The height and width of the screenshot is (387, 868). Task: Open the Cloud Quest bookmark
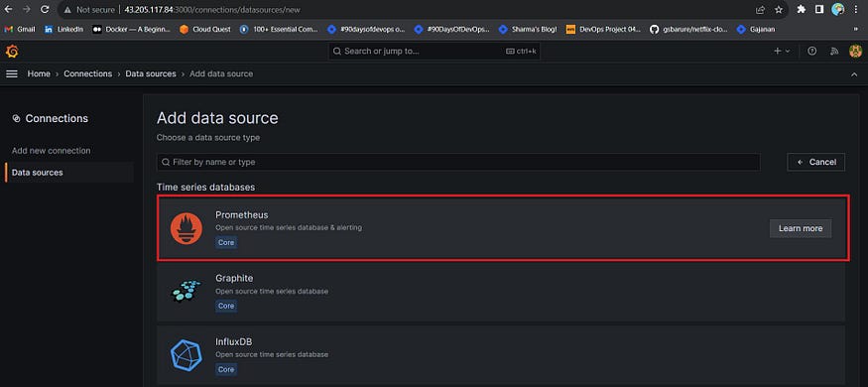(x=205, y=30)
